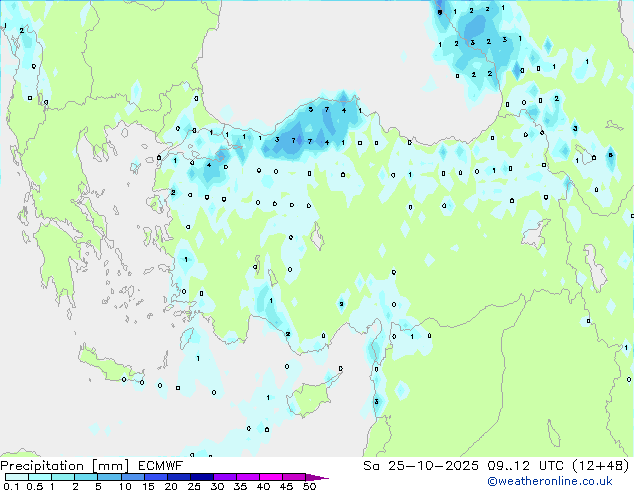Click the 25–30 mm navy legend swatch
This screenshot has width=634, height=490.
coord(202,477)
